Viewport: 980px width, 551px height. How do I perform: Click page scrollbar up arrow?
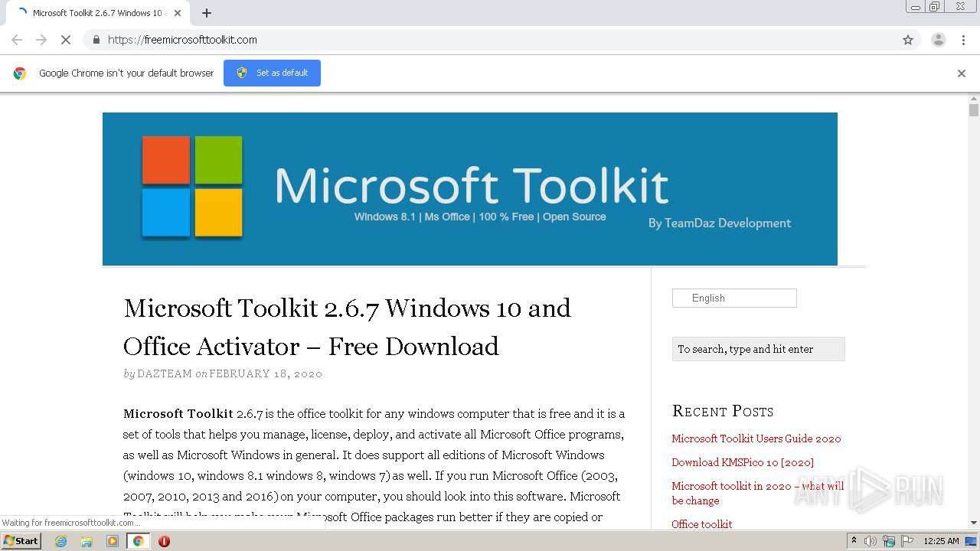(974, 99)
